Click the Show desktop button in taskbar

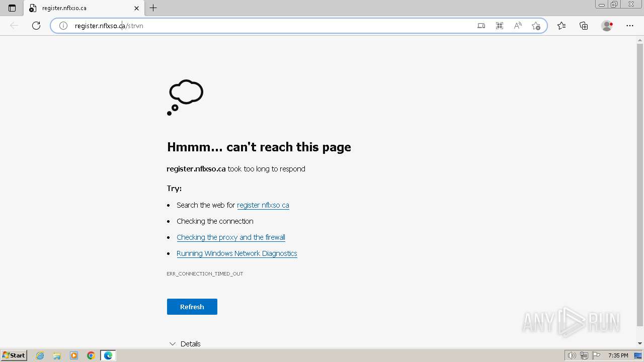pos(638,355)
